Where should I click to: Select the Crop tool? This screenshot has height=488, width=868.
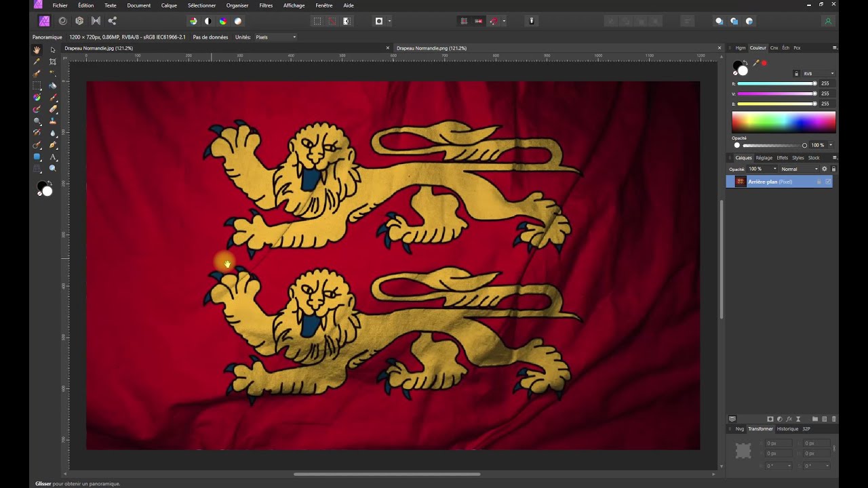[x=53, y=62]
